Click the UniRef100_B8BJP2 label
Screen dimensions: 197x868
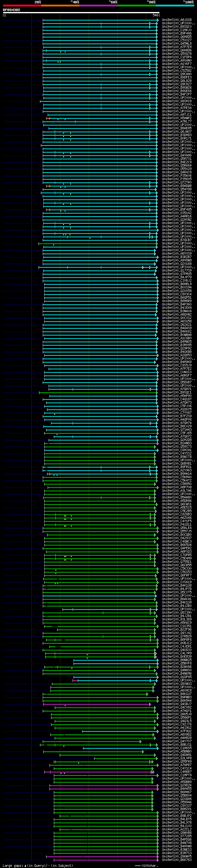pyautogui.click(x=177, y=815)
